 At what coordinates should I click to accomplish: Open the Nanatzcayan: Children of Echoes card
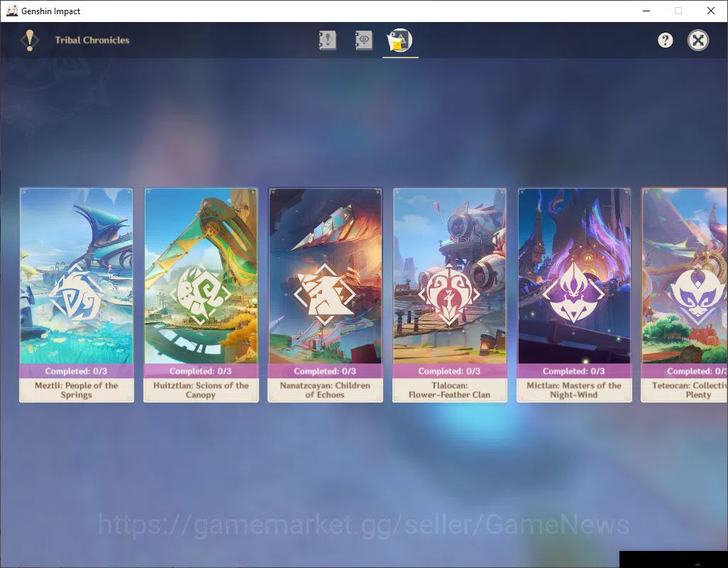(x=326, y=295)
